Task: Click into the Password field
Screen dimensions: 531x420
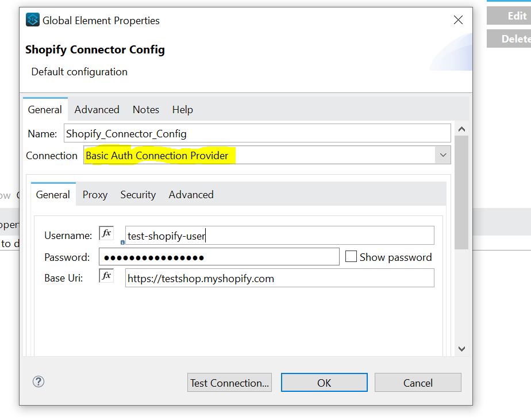Action: point(219,257)
